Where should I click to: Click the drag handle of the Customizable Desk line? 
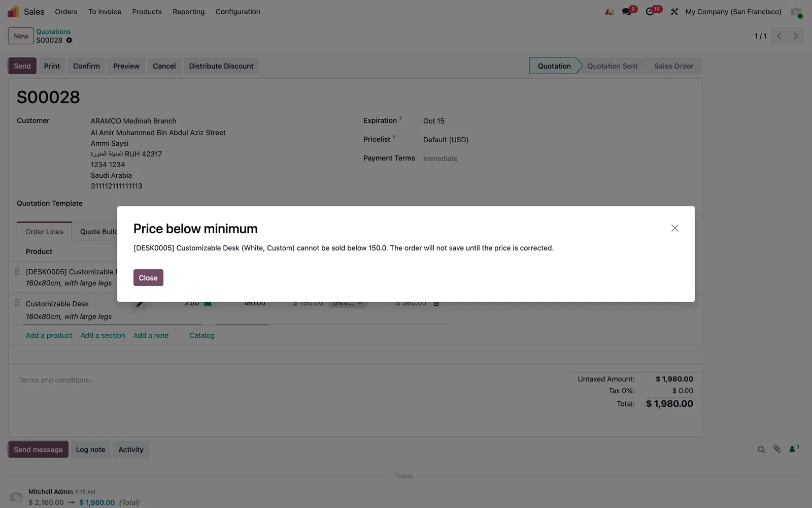coord(17,303)
